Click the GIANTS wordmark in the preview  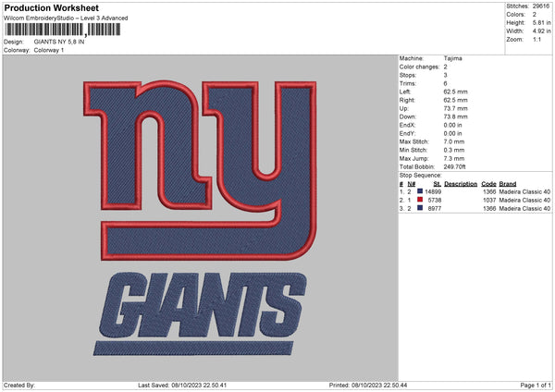[x=202, y=305]
